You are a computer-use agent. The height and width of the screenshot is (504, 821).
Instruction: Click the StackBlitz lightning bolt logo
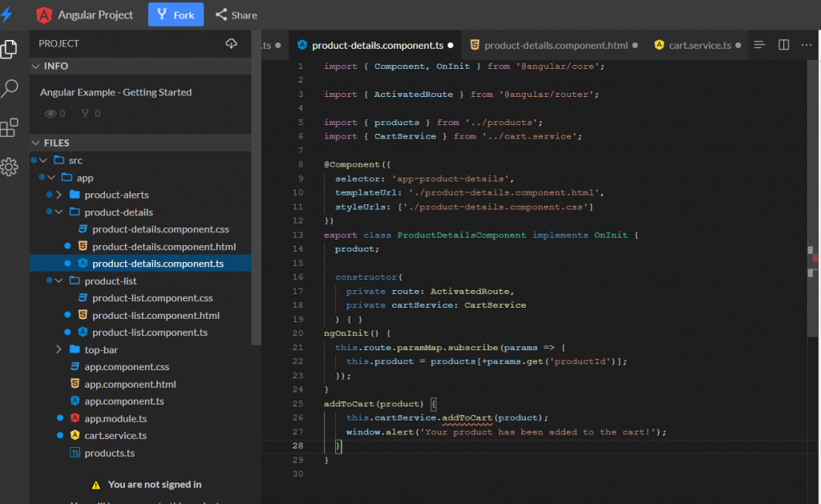(x=8, y=14)
